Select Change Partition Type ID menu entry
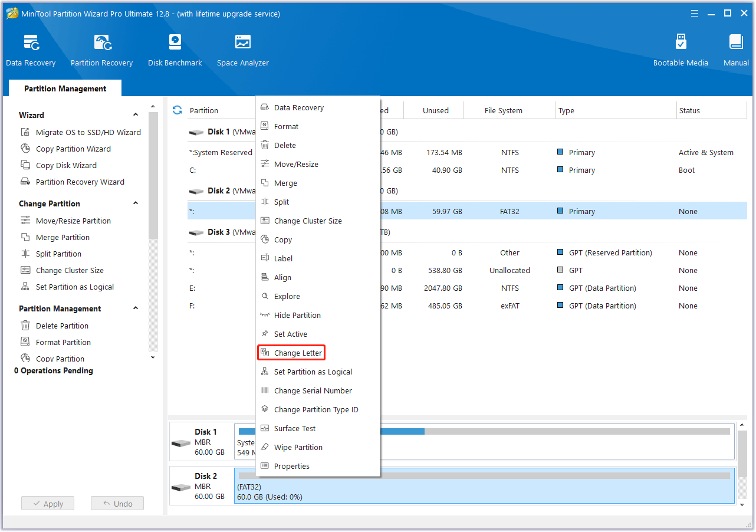This screenshot has height=532, width=756. tap(318, 409)
